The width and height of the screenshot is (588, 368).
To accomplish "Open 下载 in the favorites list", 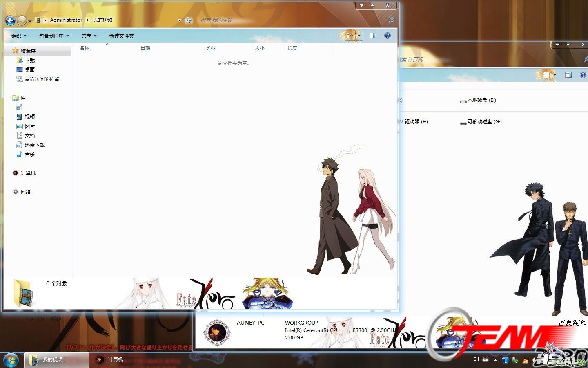I will click(x=29, y=60).
